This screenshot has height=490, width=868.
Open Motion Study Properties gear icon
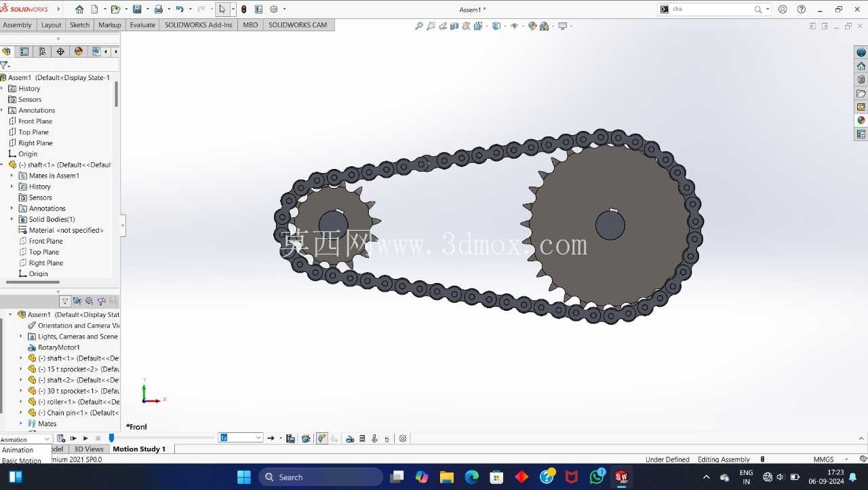click(403, 438)
